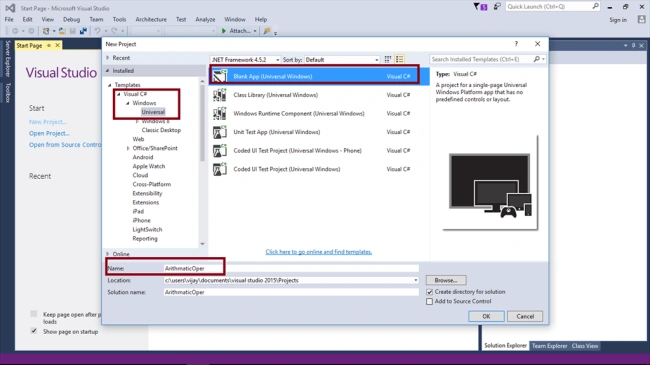
Task: Click the Blank App template icon
Action: [x=220, y=76]
